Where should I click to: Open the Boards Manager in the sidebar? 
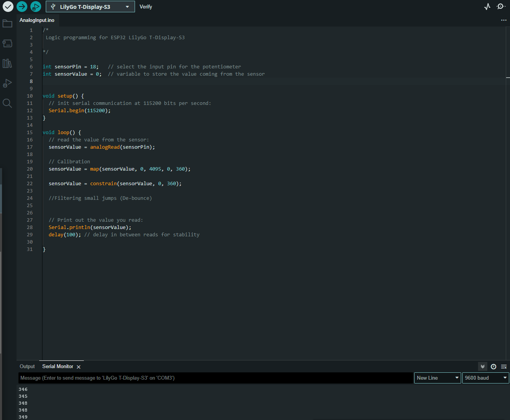coord(7,43)
